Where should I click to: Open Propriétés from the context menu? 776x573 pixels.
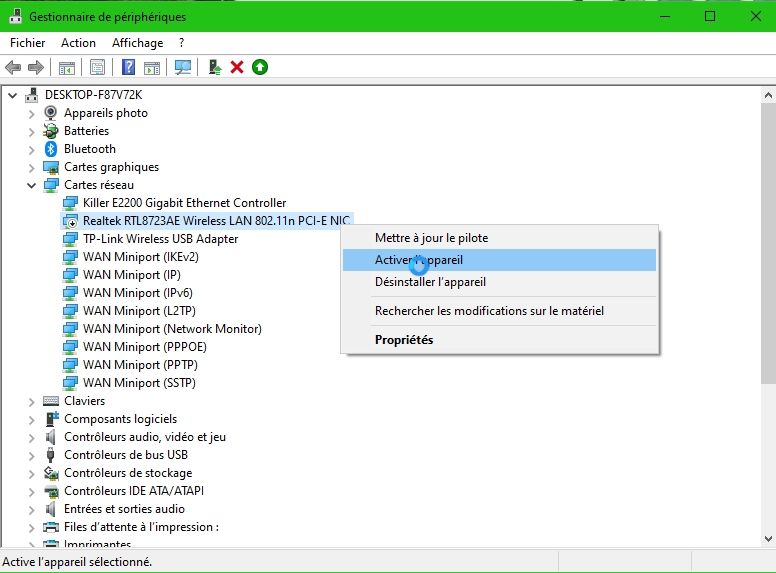(499, 340)
